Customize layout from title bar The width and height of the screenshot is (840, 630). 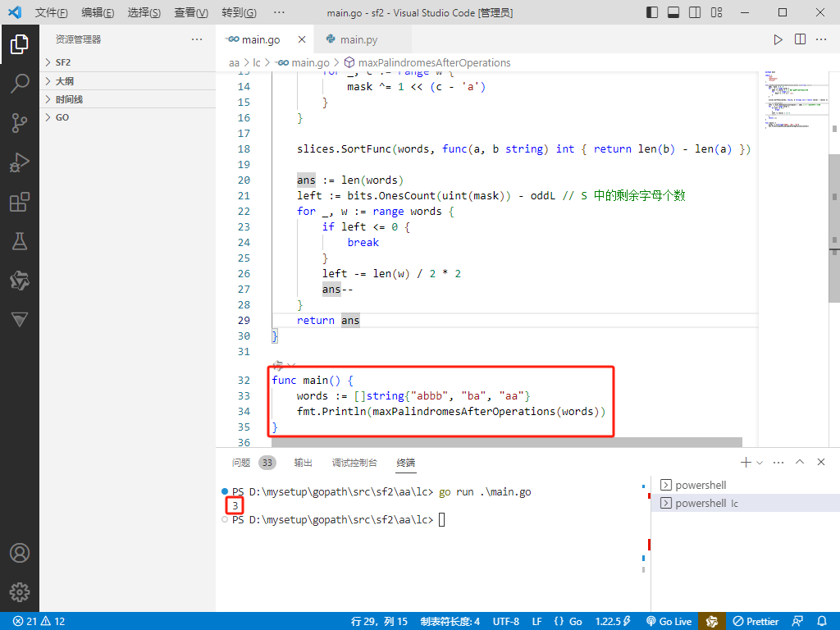click(x=716, y=12)
